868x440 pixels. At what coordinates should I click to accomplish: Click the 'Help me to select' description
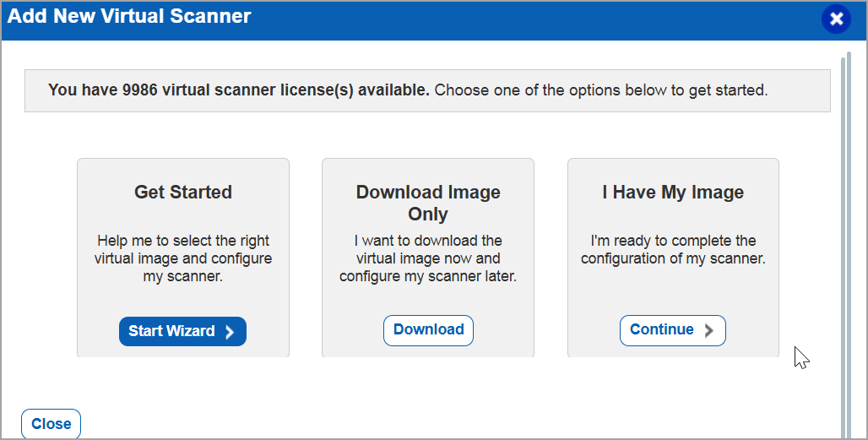point(183,258)
